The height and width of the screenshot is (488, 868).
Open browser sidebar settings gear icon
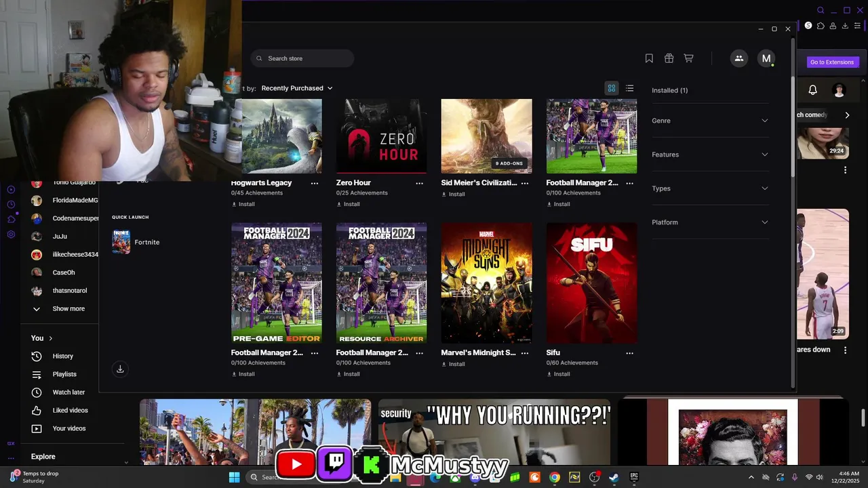(11, 235)
